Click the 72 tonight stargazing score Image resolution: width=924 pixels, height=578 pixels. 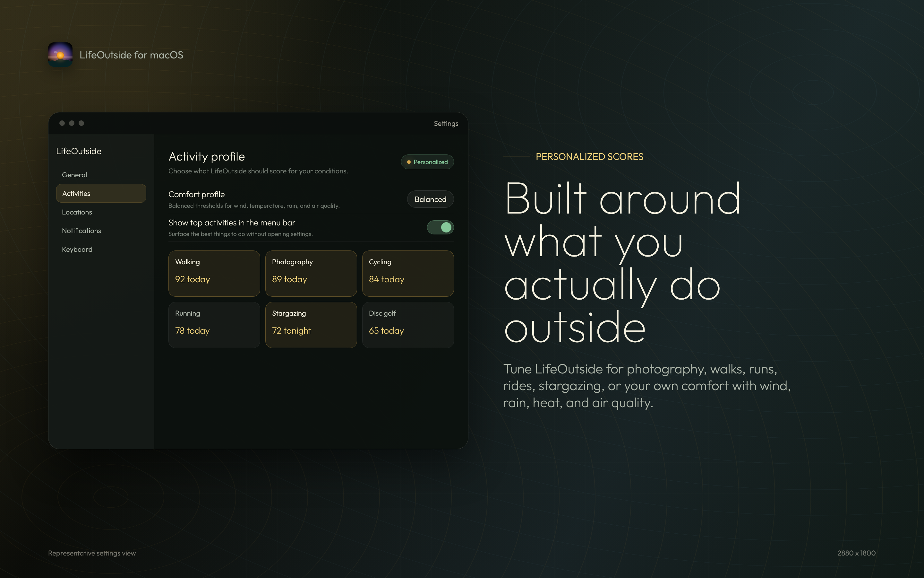click(x=291, y=331)
